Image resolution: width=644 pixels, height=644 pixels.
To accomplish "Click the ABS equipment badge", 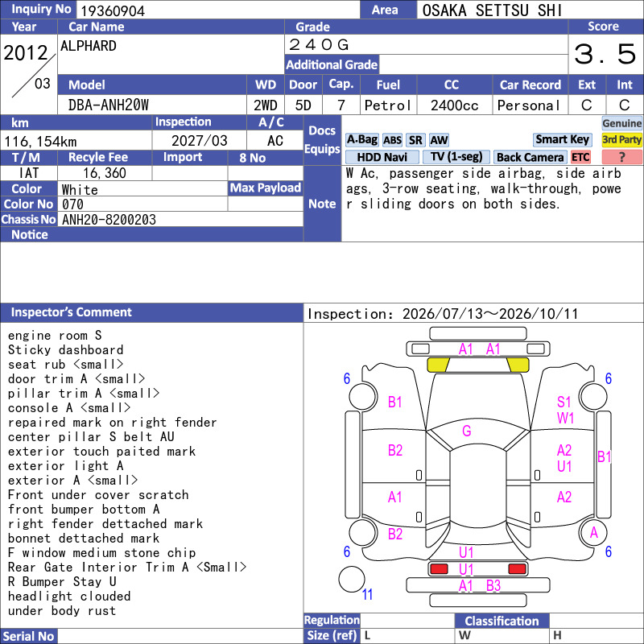I will click(x=392, y=140).
